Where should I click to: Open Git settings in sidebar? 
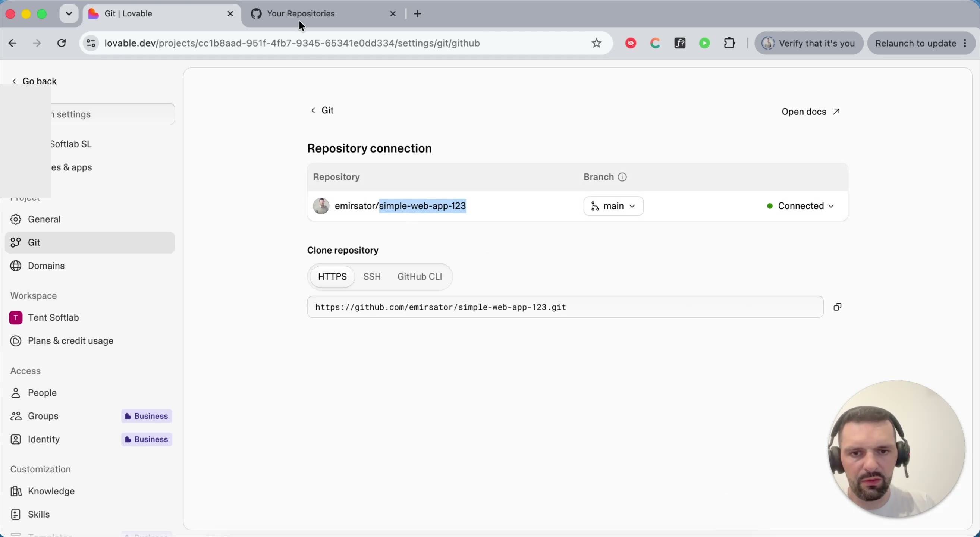coord(90,242)
